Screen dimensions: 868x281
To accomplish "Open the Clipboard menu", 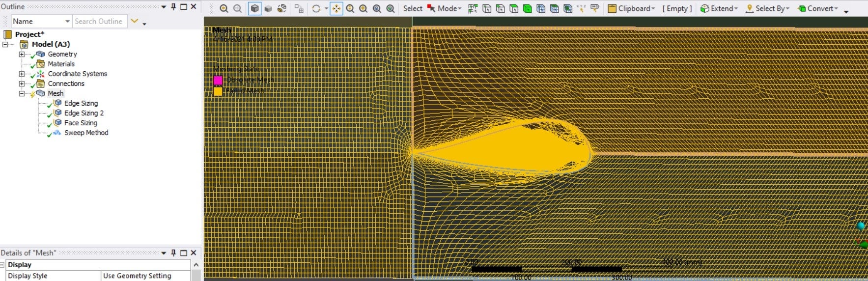I will (631, 8).
